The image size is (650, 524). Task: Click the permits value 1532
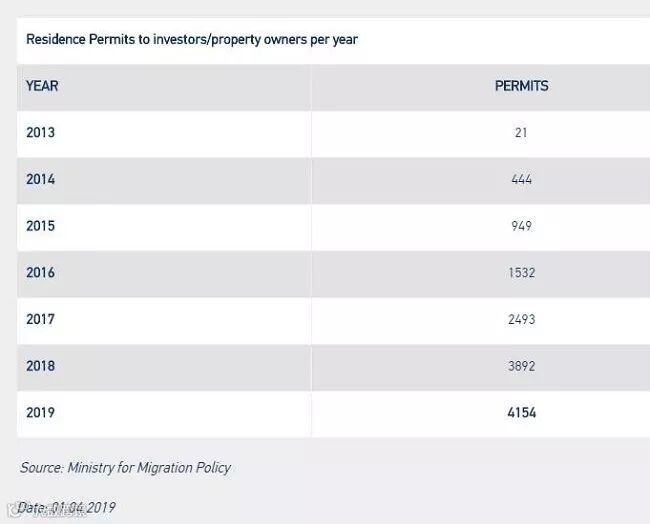coord(521,273)
